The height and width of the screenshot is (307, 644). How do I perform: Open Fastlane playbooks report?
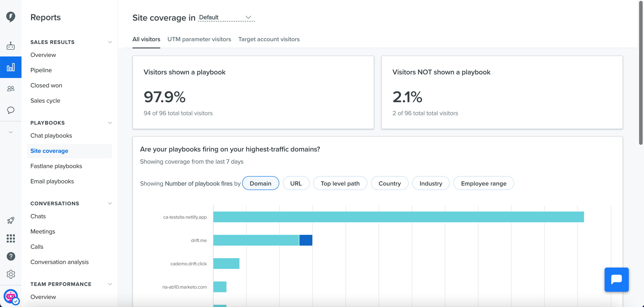tap(56, 166)
